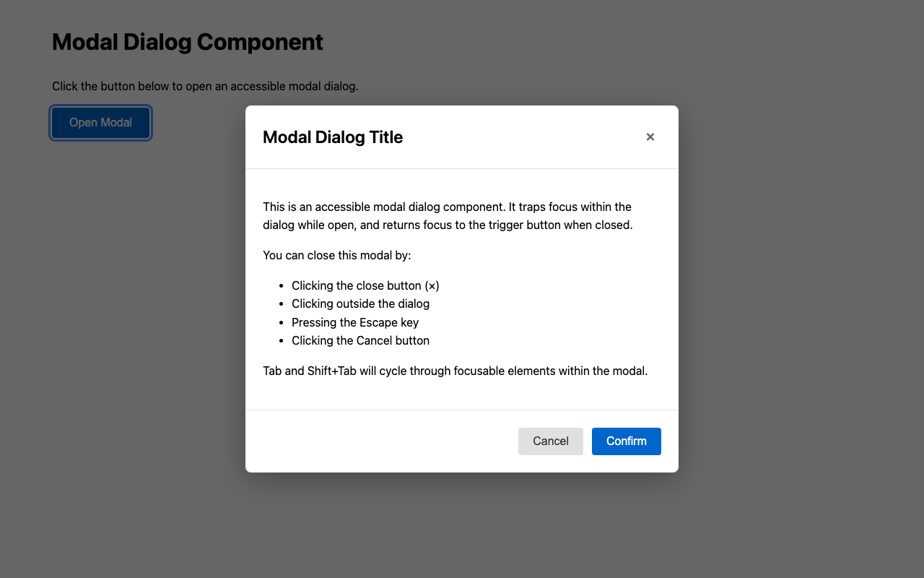The height and width of the screenshot is (578, 924).
Task: Click the 'Click the button below' instruction text
Action: pos(205,86)
